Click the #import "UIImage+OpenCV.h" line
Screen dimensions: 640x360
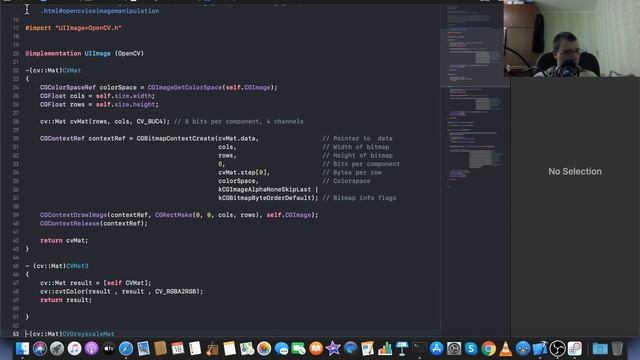tap(73, 28)
